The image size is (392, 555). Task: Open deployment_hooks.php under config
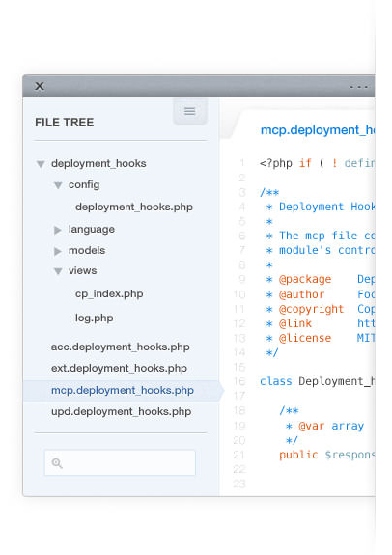click(x=134, y=207)
